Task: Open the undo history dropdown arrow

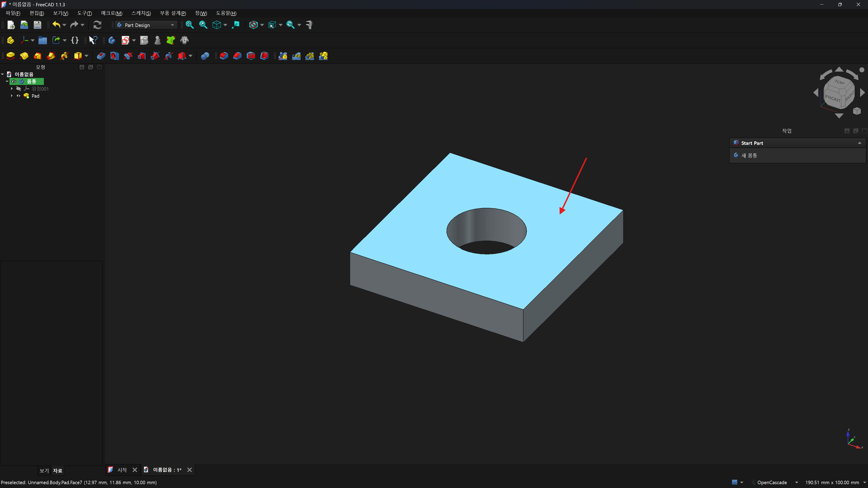Action: point(64,25)
